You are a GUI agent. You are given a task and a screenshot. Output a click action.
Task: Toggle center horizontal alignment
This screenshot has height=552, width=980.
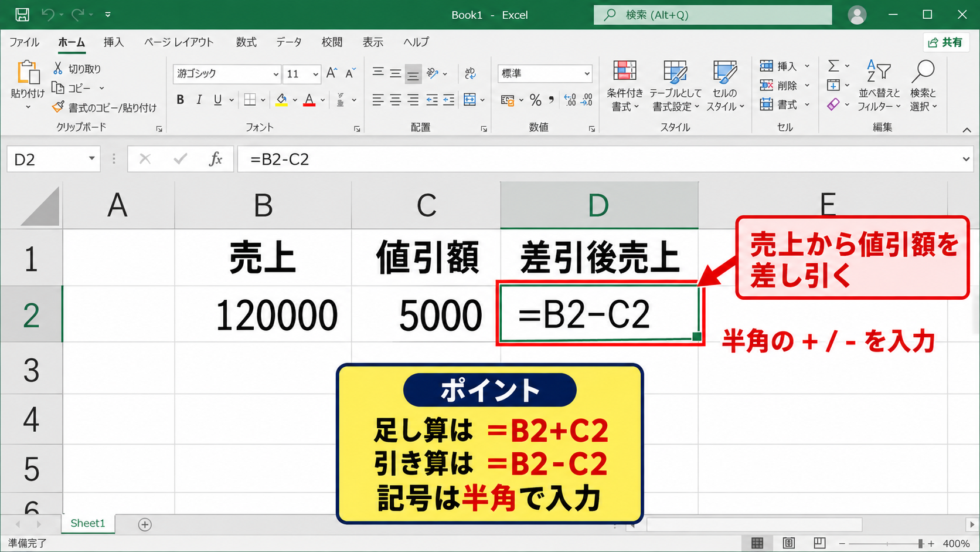[x=396, y=100]
